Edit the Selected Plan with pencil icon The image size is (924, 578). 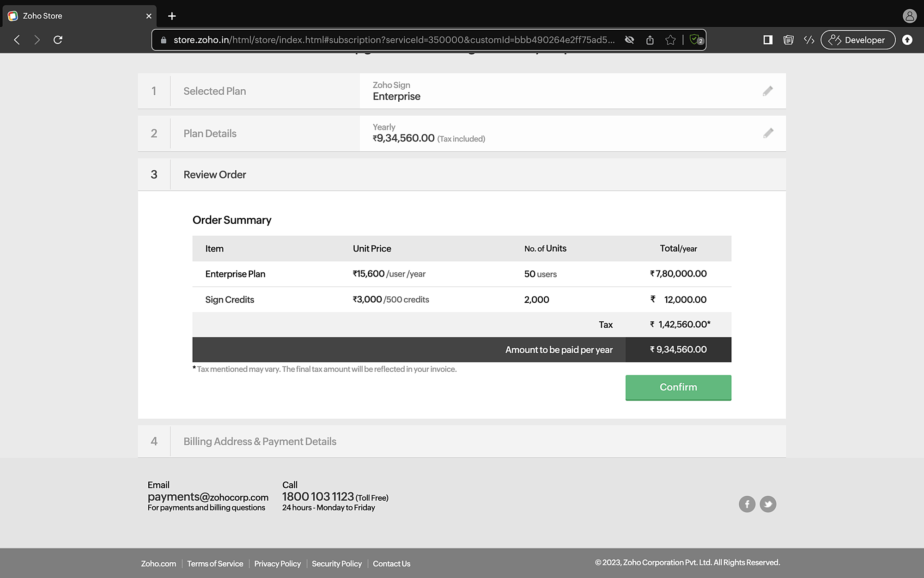(x=768, y=91)
